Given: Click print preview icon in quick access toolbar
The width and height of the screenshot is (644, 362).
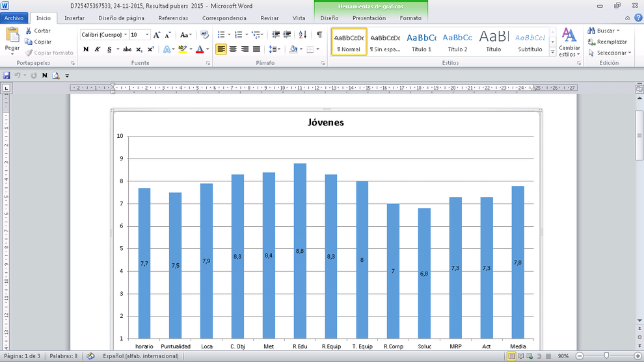Looking at the screenshot, I should coord(56,75).
